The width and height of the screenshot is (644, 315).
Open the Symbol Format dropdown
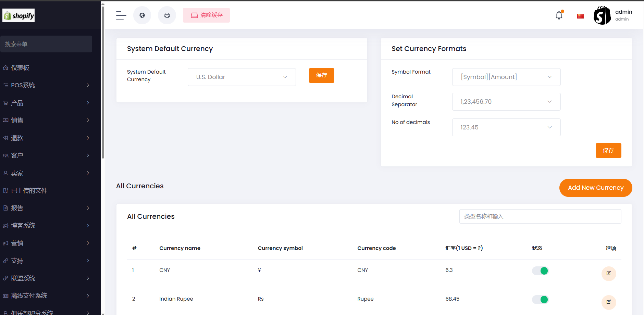tap(506, 77)
